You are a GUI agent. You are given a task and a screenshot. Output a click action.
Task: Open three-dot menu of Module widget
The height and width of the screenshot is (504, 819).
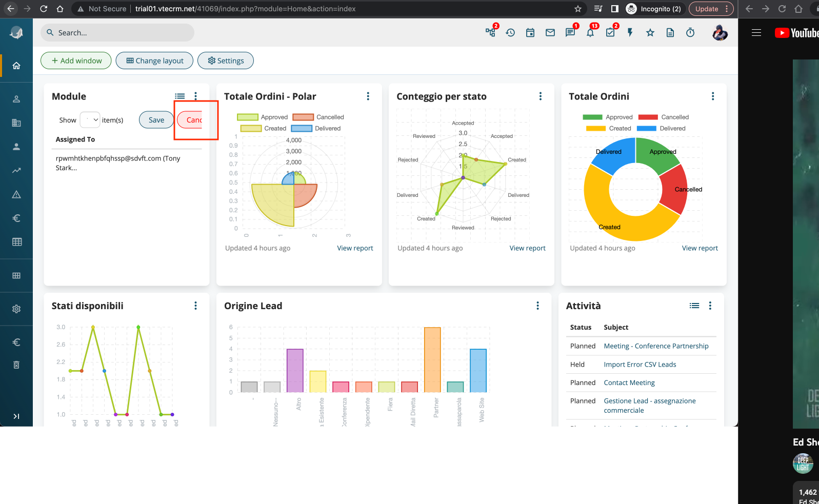195,96
